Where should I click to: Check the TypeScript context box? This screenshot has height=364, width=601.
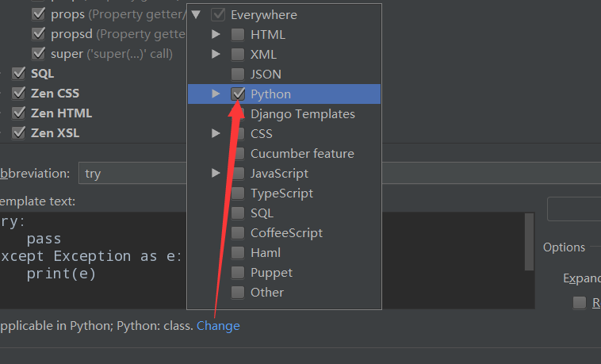238,193
